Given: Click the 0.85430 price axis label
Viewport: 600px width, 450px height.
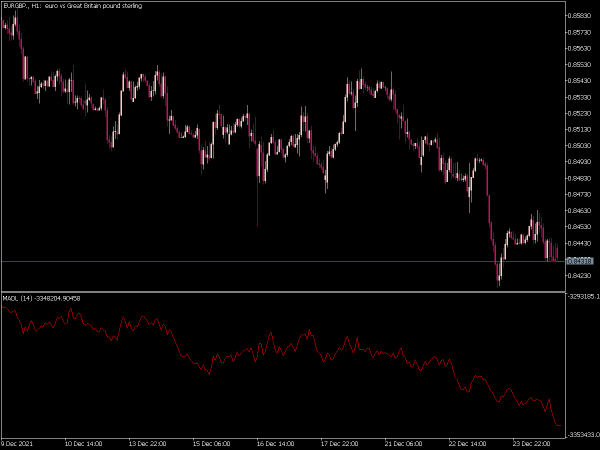Looking at the screenshot, I should [x=580, y=81].
